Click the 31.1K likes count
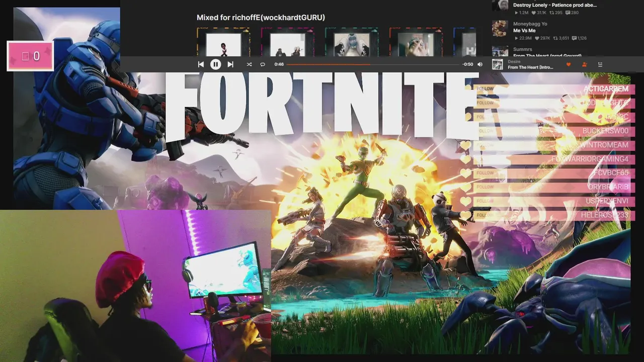 coord(539,13)
